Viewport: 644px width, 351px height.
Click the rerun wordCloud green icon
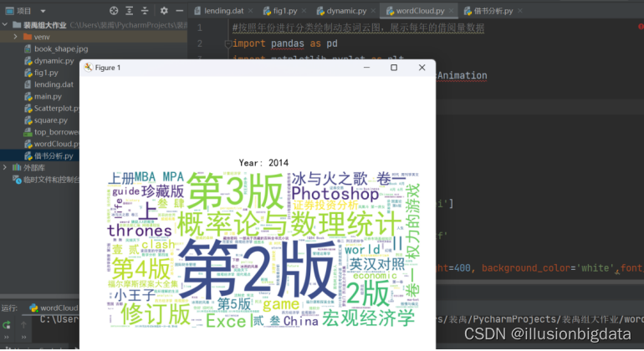(7, 325)
